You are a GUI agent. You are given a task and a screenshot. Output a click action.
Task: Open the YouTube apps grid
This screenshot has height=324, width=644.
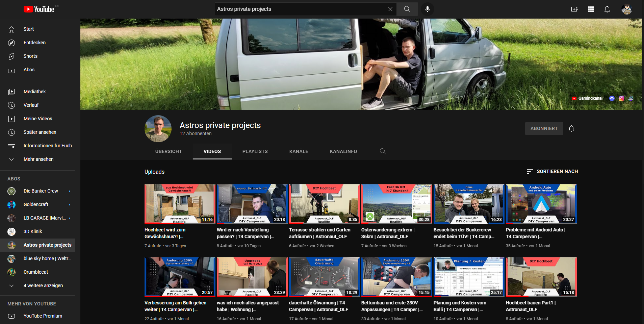click(591, 9)
